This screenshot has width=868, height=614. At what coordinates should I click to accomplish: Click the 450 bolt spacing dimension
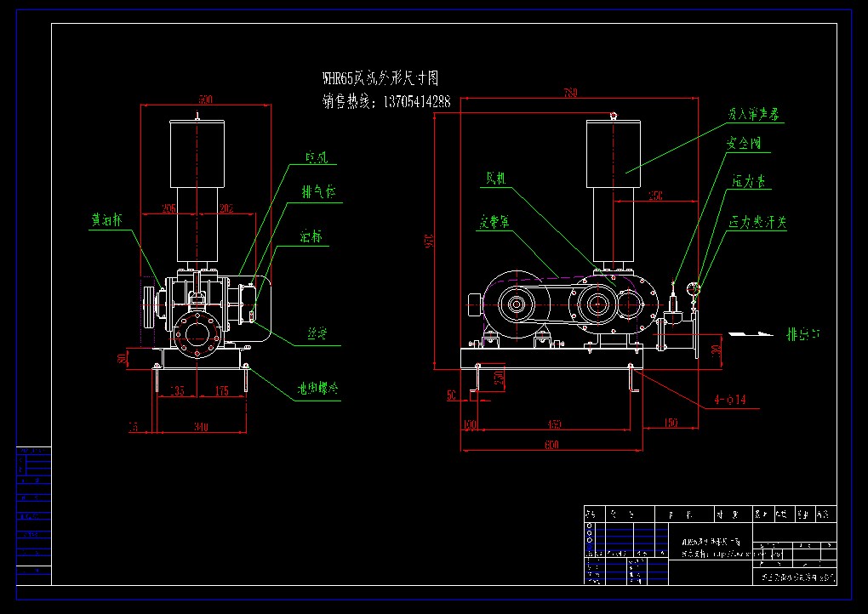click(x=554, y=424)
